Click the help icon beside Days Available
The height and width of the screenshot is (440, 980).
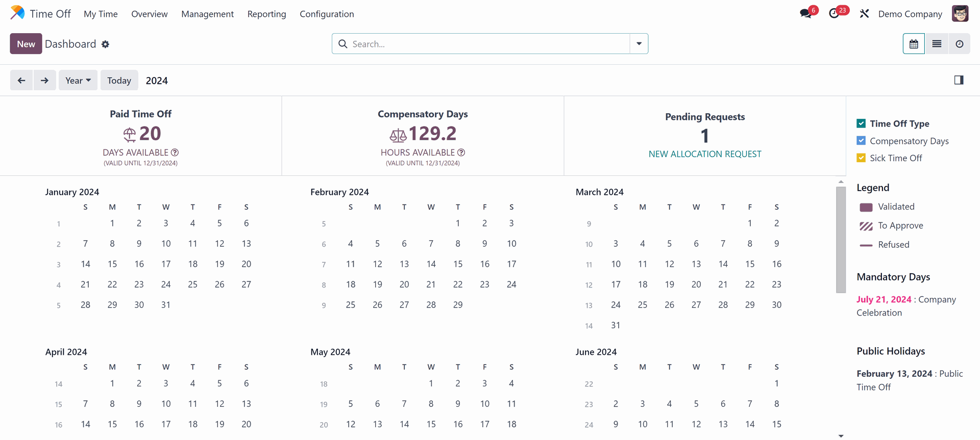[x=175, y=152]
